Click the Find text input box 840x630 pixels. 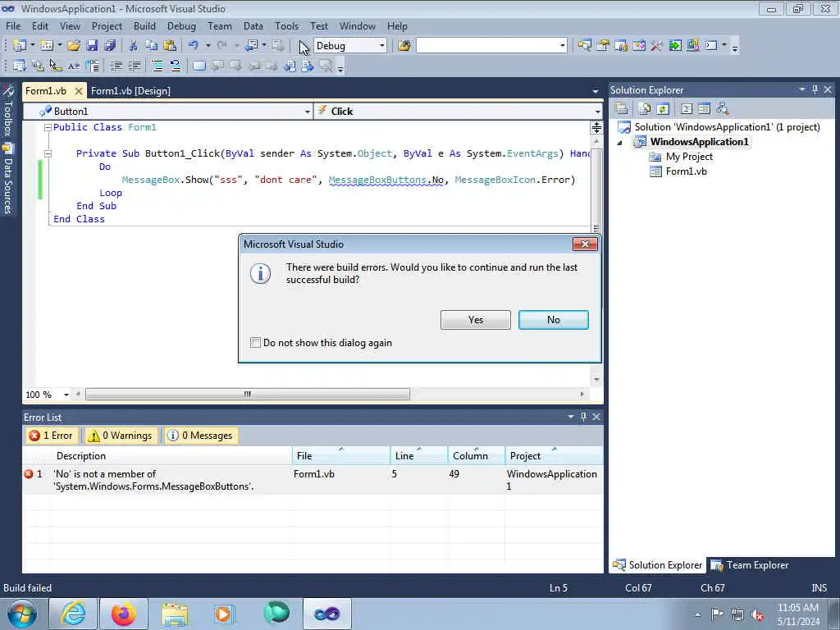487,46
